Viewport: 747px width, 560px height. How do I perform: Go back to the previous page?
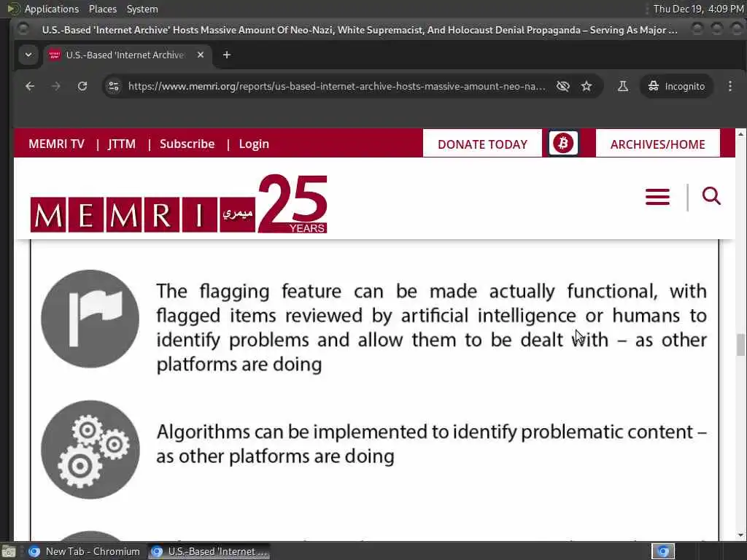30,86
